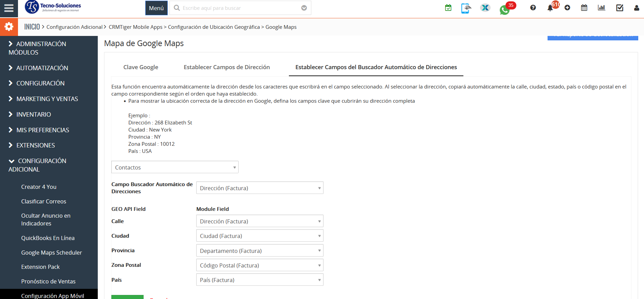Expand the search options arrow

click(x=304, y=8)
